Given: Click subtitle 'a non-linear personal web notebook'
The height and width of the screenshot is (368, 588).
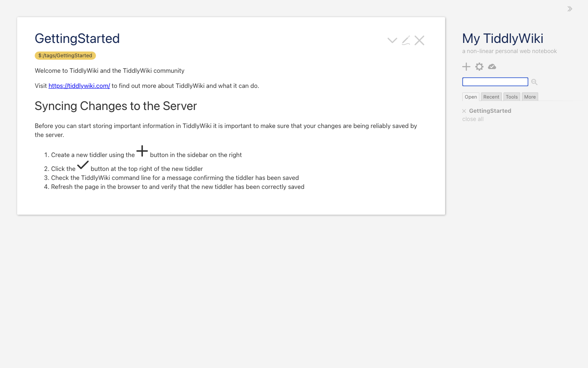Looking at the screenshot, I should click(510, 51).
